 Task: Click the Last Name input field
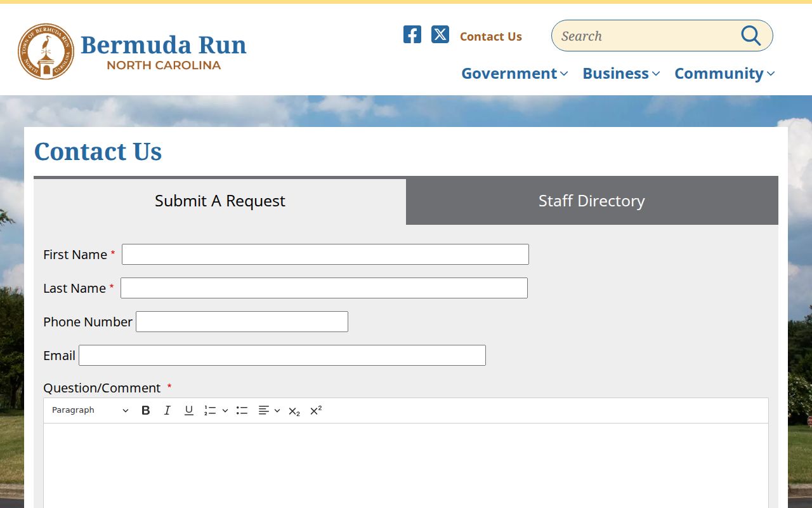pos(324,288)
